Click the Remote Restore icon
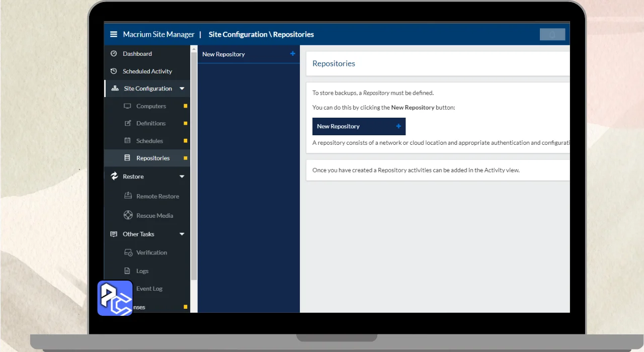This screenshot has height=352, width=644. (x=128, y=196)
